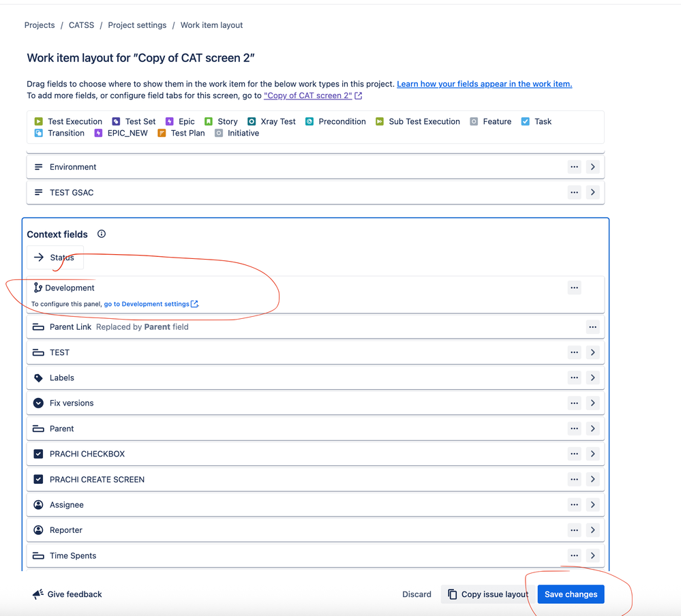This screenshot has width=681, height=616.
Task: Go to Projects breadcrumb
Action: (x=40, y=25)
